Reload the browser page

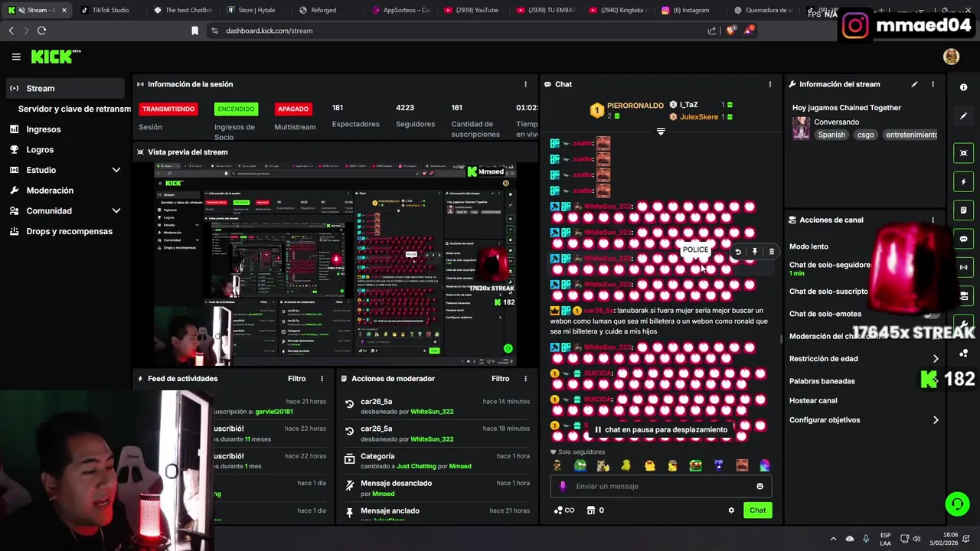tap(41, 31)
